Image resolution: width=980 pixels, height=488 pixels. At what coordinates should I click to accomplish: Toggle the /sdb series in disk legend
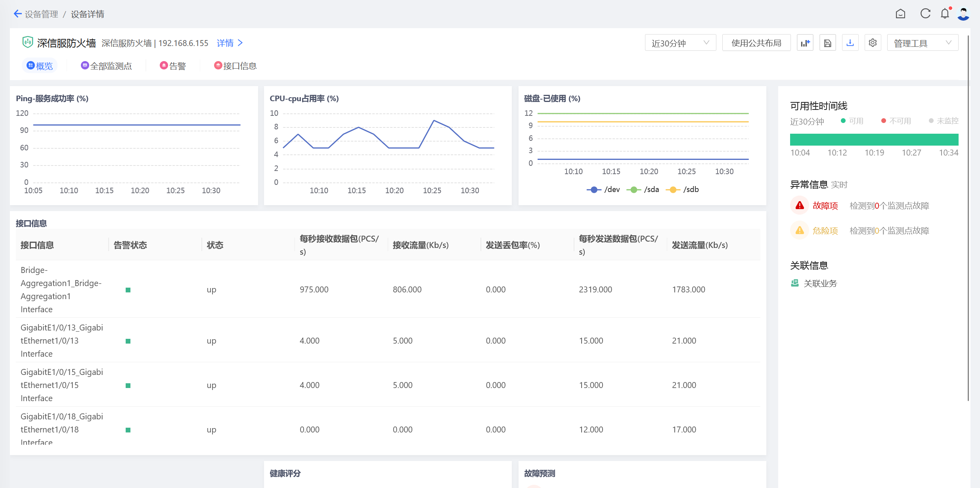(x=682, y=190)
